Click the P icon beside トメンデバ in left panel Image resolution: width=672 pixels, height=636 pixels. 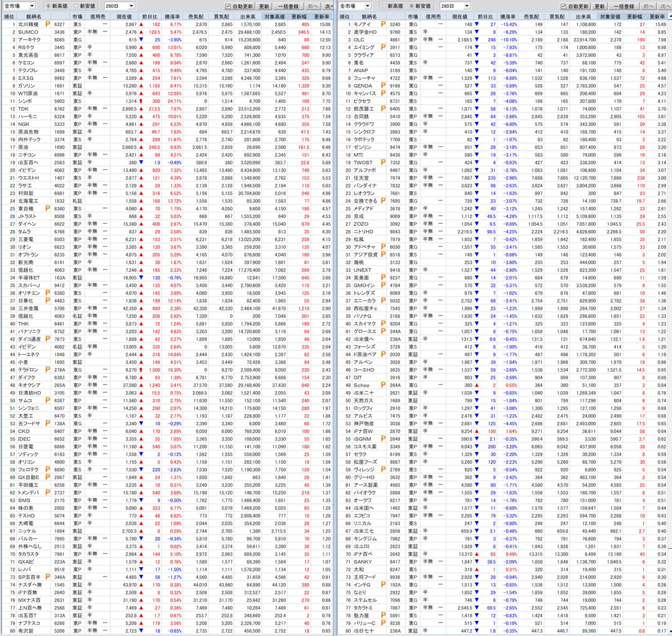(48, 493)
